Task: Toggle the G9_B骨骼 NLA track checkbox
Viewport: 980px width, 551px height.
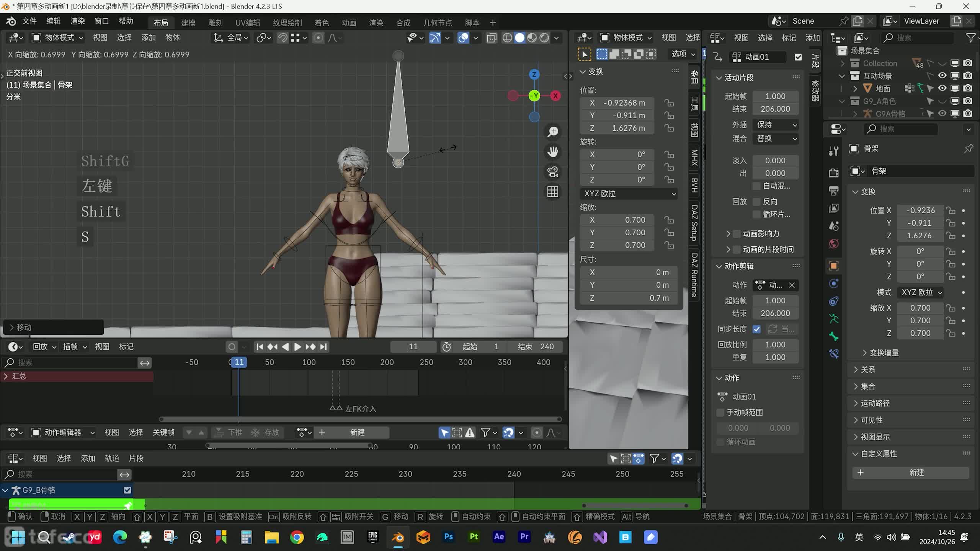Action: click(127, 490)
